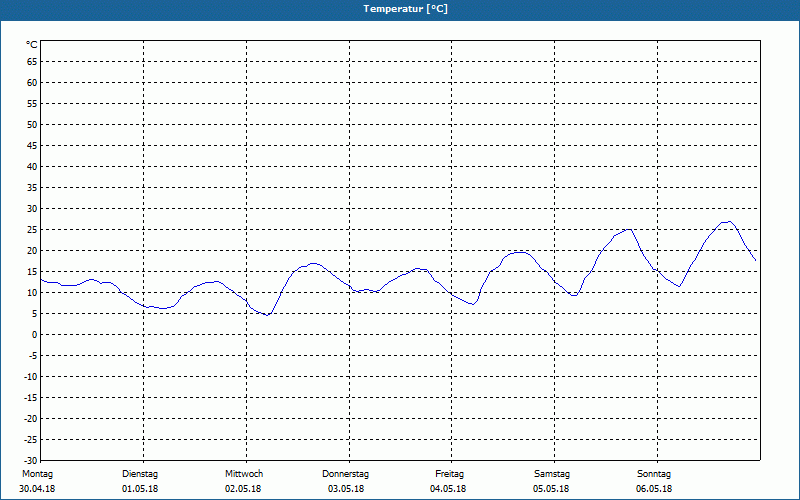Click the -5 value on the y-axis
This screenshot has width=800, height=500.
(x=31, y=356)
